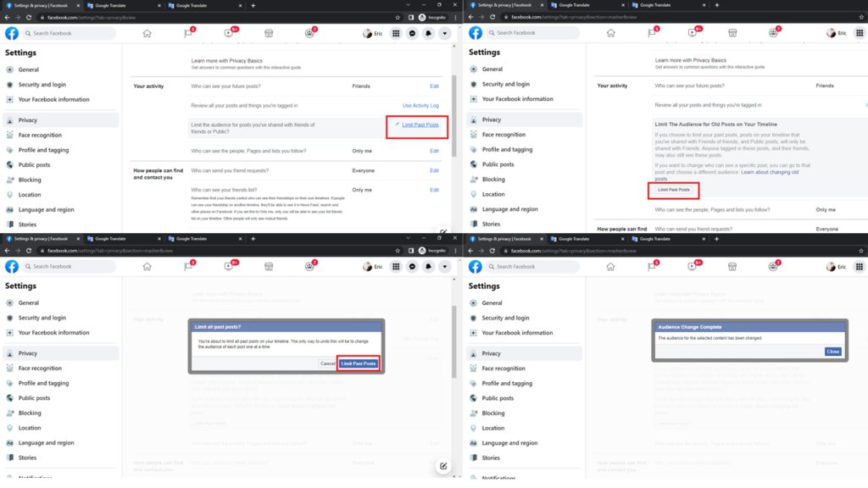Click Edit beside 'Who can see your future posts?'
This screenshot has height=488, width=868.
click(x=434, y=86)
